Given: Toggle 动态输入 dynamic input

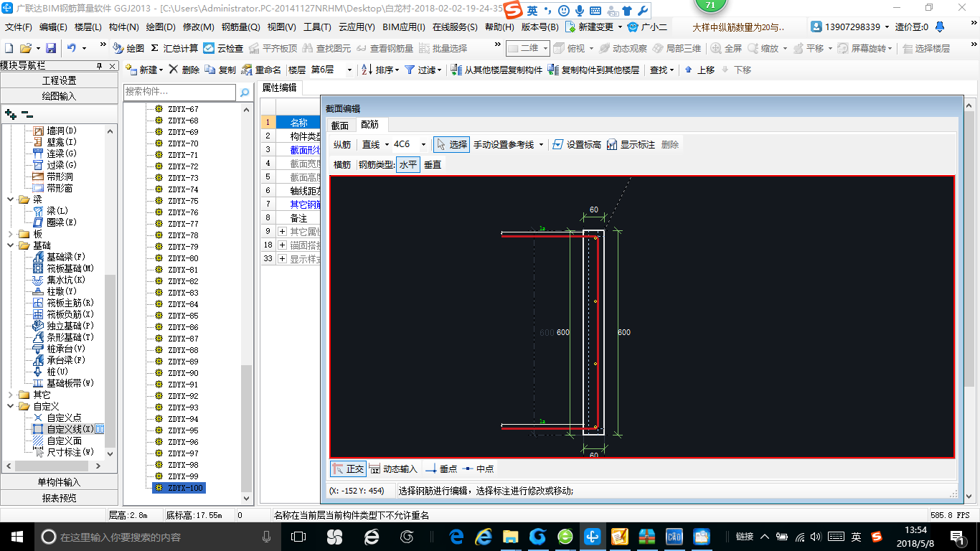Looking at the screenshot, I should click(393, 468).
